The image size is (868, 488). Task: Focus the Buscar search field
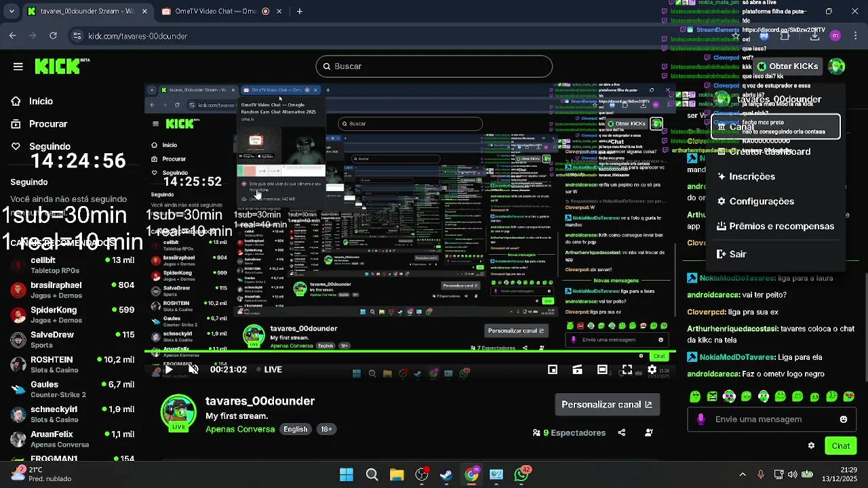[434, 66]
